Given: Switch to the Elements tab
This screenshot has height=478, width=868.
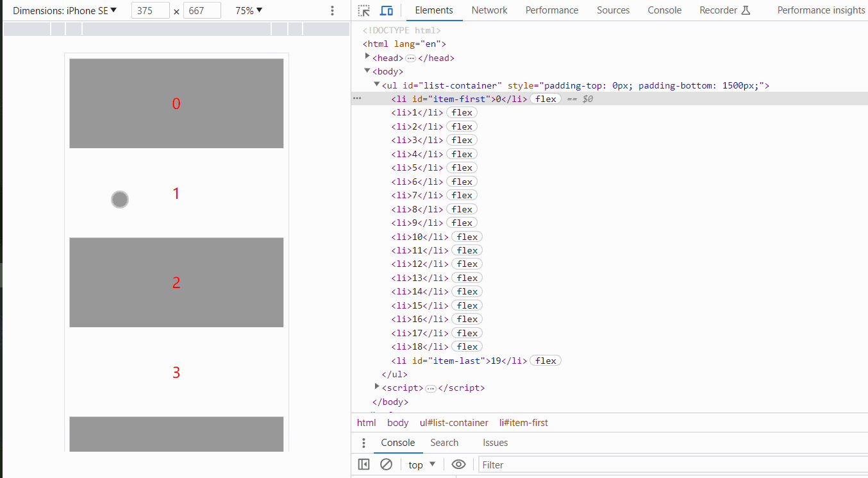Looking at the screenshot, I should pyautogui.click(x=434, y=10).
